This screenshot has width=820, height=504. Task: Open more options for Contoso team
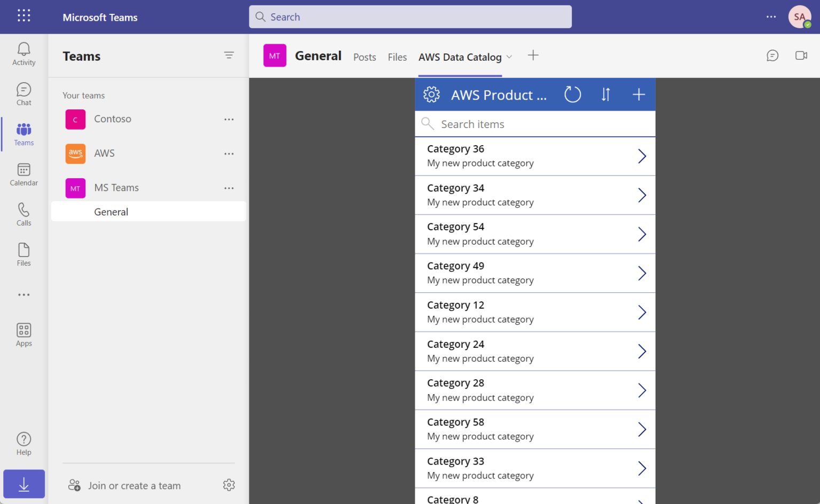pyautogui.click(x=229, y=119)
